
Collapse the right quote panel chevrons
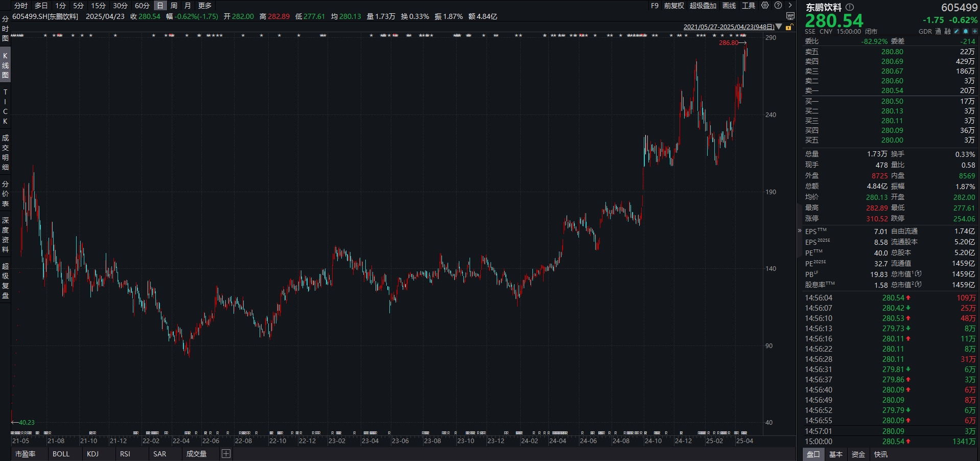click(800, 231)
